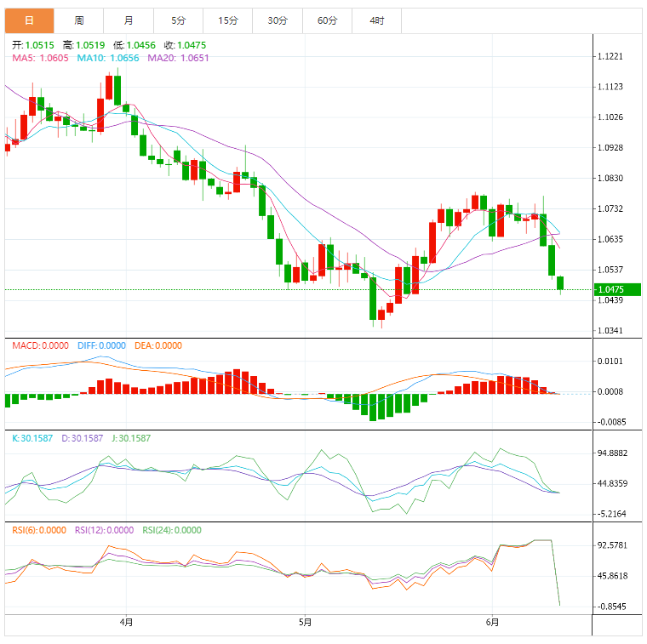Open the 30分 timeframe tab
647x644 pixels.
(278, 20)
